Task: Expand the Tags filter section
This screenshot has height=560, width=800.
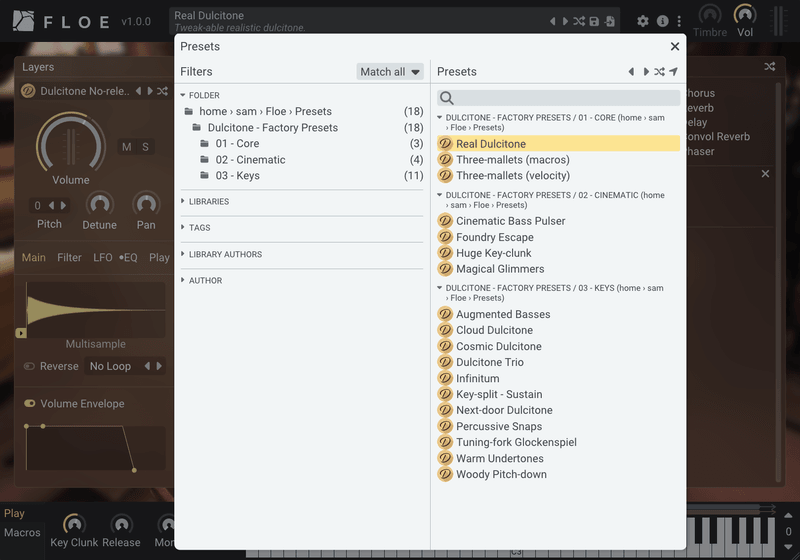Action: (x=199, y=228)
